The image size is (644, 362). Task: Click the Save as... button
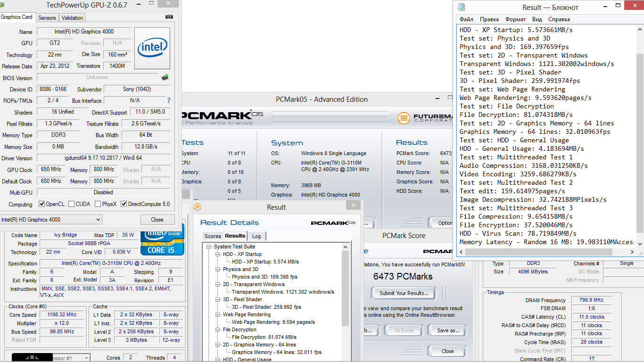[448, 330]
